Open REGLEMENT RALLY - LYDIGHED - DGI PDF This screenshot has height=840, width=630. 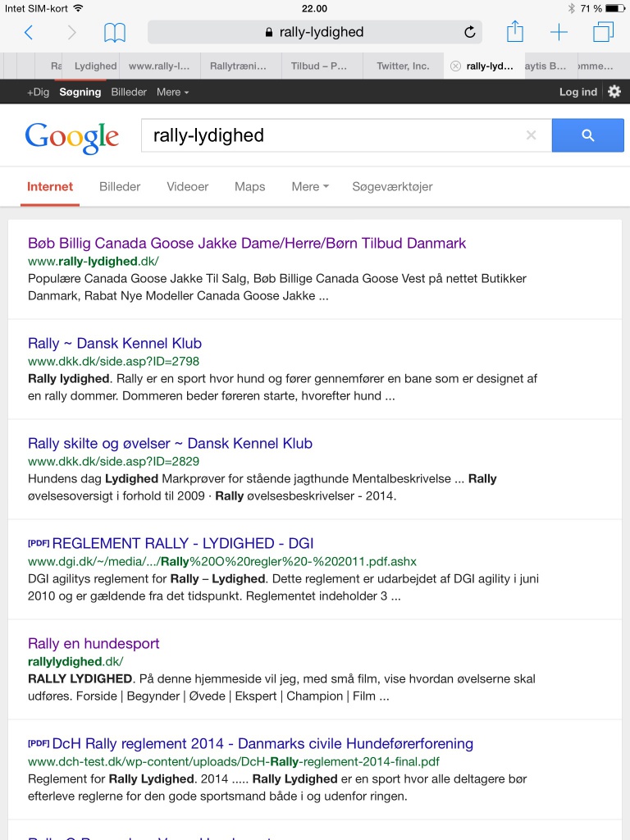point(183,544)
